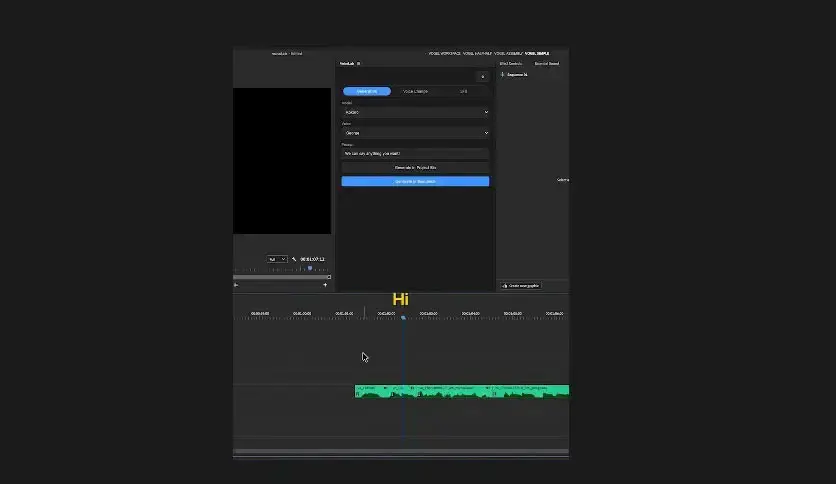The image size is (836, 484).
Task: Open the VoiceLab panel menu icon
Action: [358, 63]
